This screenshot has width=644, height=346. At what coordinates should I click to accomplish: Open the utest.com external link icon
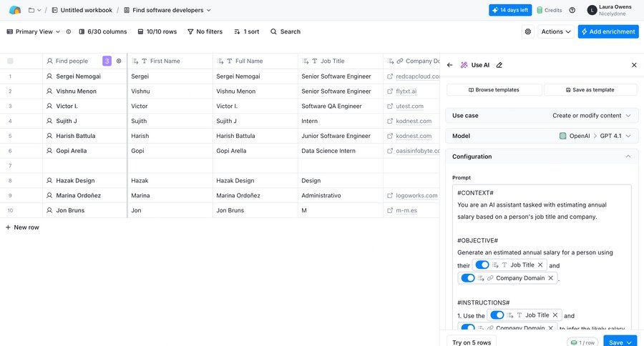point(390,106)
